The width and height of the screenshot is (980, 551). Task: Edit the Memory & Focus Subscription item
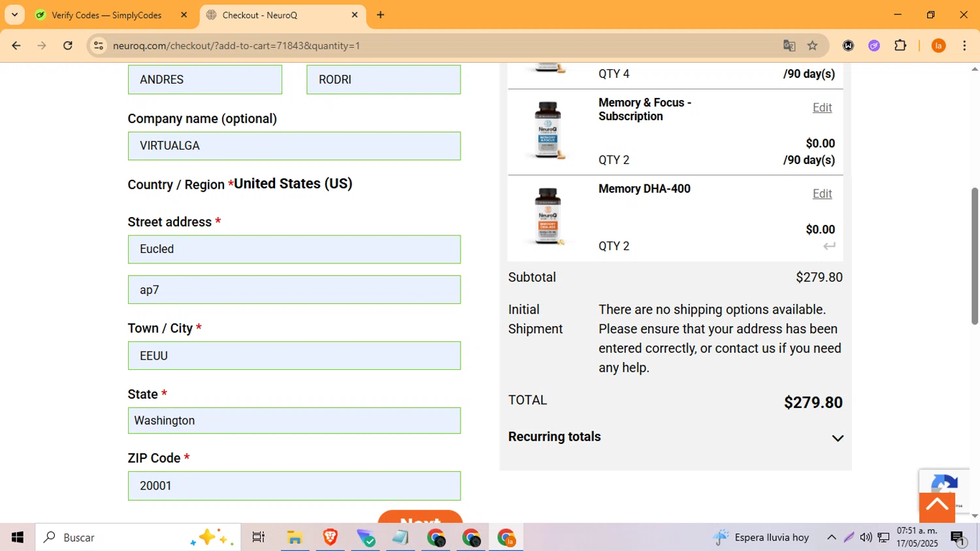pos(822,108)
